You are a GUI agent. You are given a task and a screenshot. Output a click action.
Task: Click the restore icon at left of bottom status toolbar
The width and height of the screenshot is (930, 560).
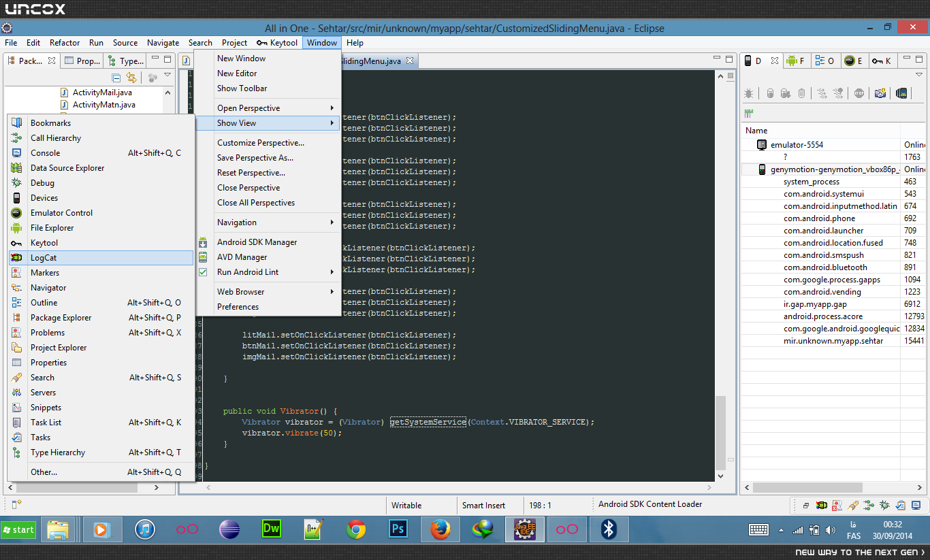[806, 506]
